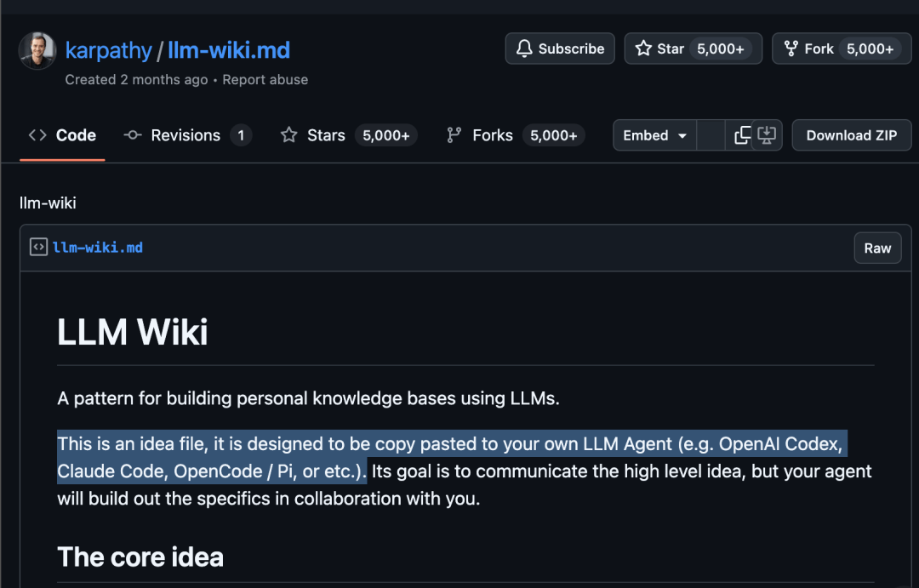
Task: Click the branch icon on Forks tab
Action: click(x=454, y=135)
